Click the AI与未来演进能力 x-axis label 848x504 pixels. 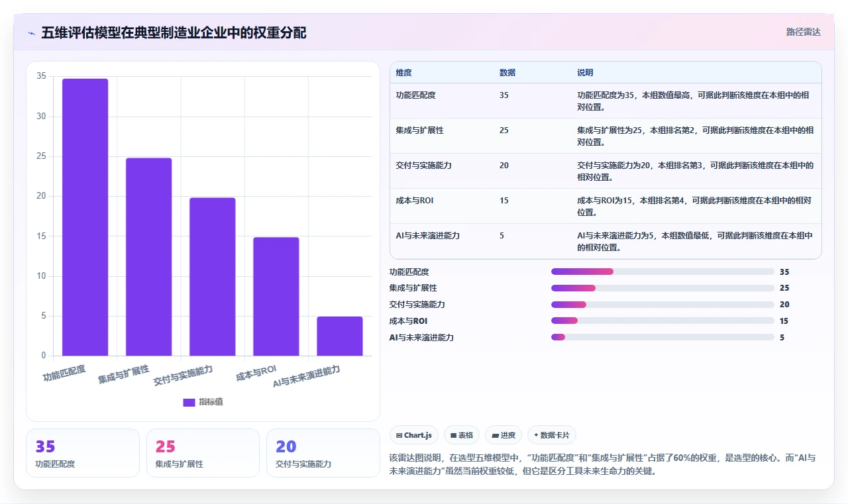point(307,376)
